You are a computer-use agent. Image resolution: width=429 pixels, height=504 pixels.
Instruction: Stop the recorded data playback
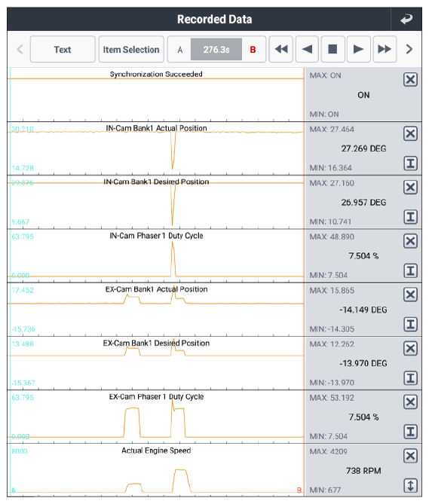pos(332,49)
